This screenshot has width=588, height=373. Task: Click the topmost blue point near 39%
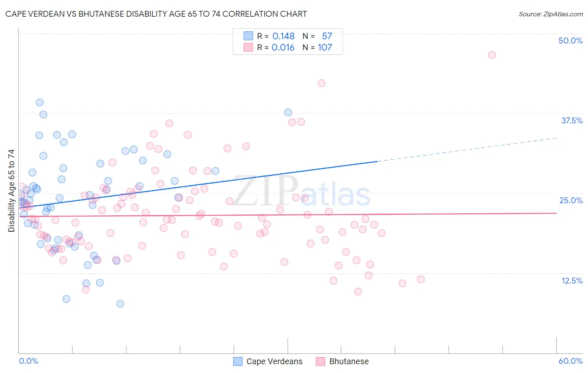tap(40, 102)
